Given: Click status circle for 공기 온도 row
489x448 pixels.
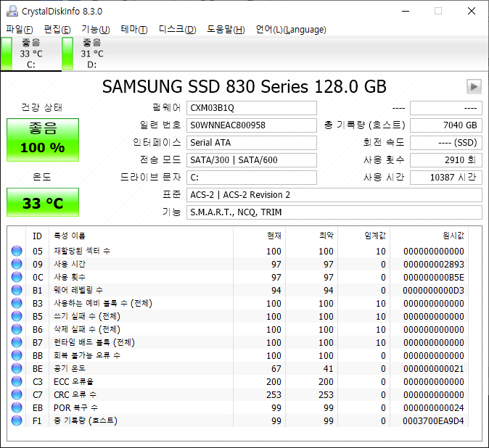Looking at the screenshot, I should (x=17, y=369).
